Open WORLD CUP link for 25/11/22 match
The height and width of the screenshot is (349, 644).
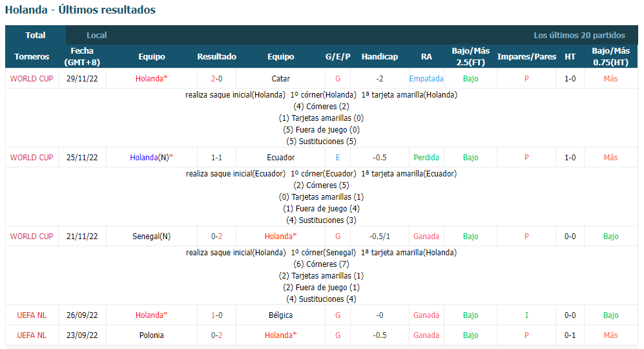click(x=32, y=158)
